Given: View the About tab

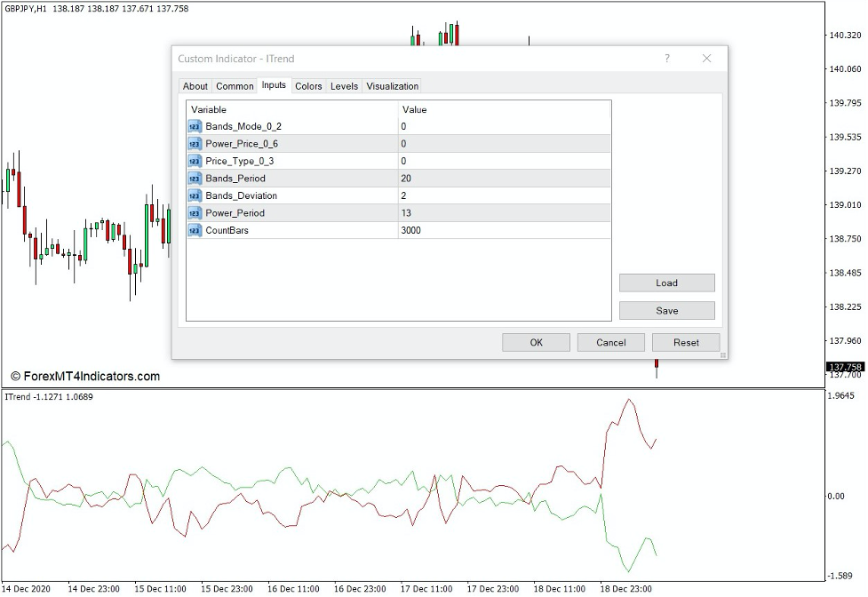Looking at the screenshot, I should tap(195, 86).
